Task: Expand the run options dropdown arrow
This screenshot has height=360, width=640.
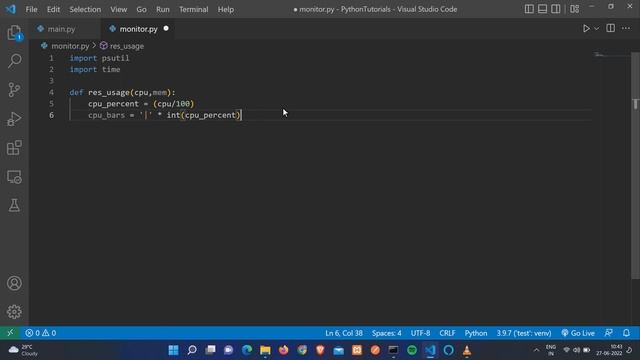Action: pos(596,29)
